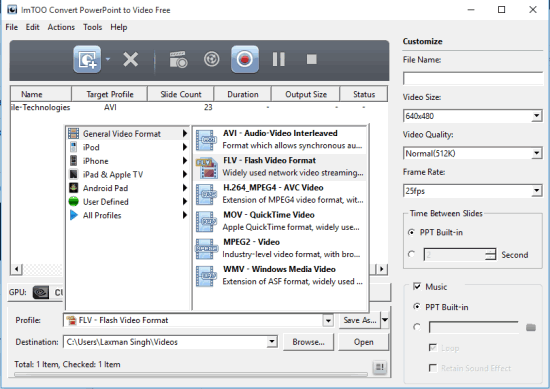Click the Remove (X) toolbar icon
Screen dimensions: 550x389
[x=130, y=59]
